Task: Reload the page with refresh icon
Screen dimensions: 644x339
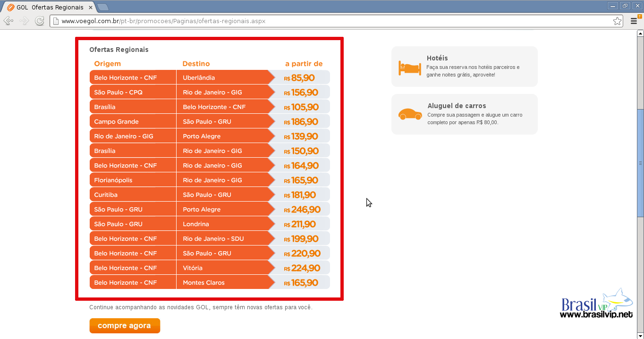Action: tap(40, 21)
